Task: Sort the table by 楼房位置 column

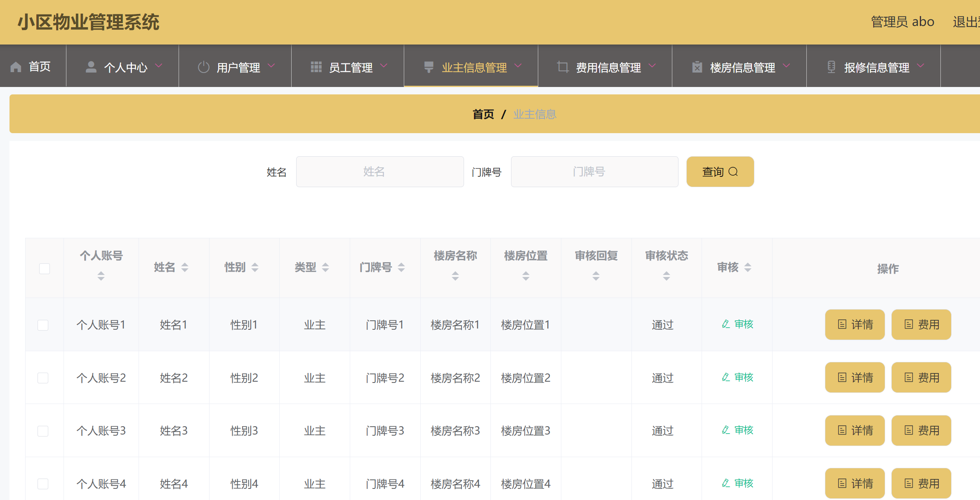Action: pyautogui.click(x=526, y=276)
